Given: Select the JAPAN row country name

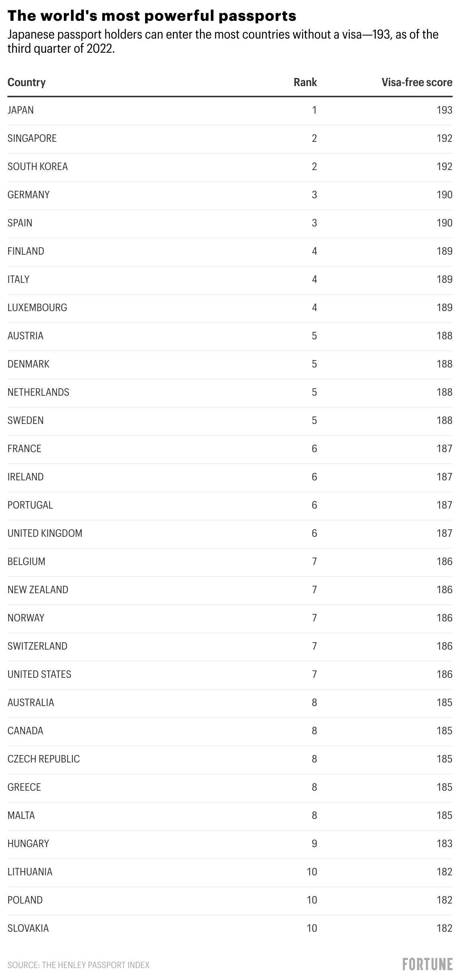Looking at the screenshot, I should click(x=20, y=110).
